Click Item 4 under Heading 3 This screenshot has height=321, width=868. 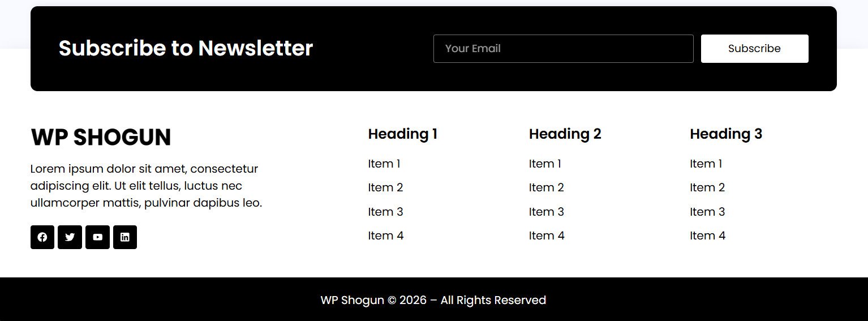(x=707, y=236)
